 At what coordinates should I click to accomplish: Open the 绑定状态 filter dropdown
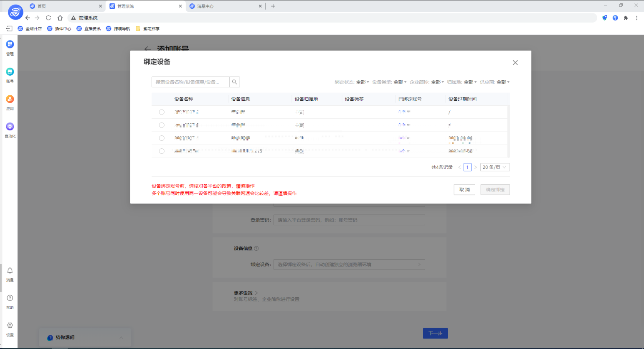[362, 82]
